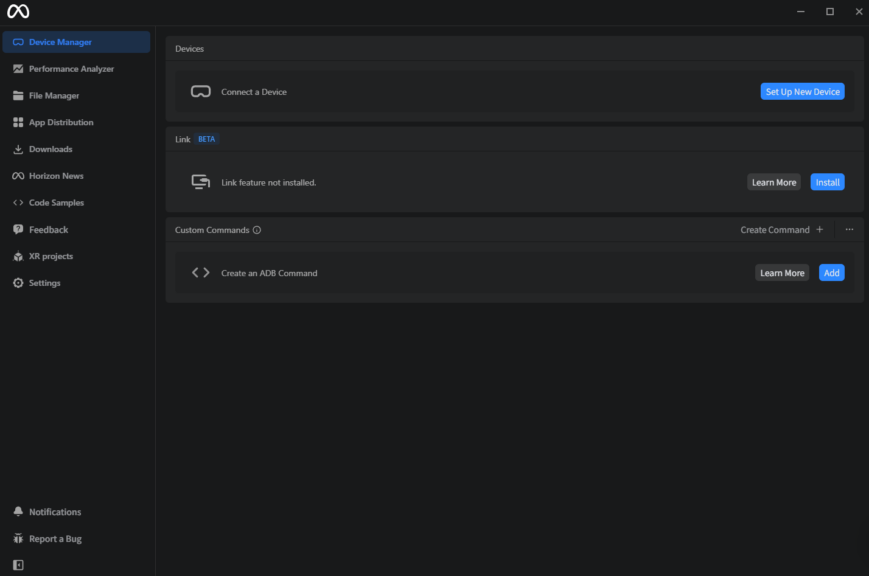Click the download arrow icon beside Downloads
The image size is (869, 576).
point(18,149)
